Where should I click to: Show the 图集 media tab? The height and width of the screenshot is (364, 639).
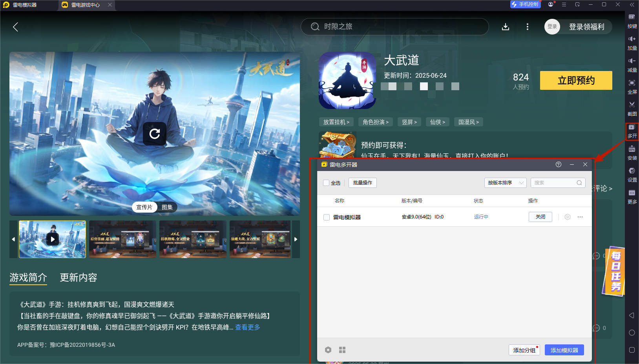click(x=167, y=207)
